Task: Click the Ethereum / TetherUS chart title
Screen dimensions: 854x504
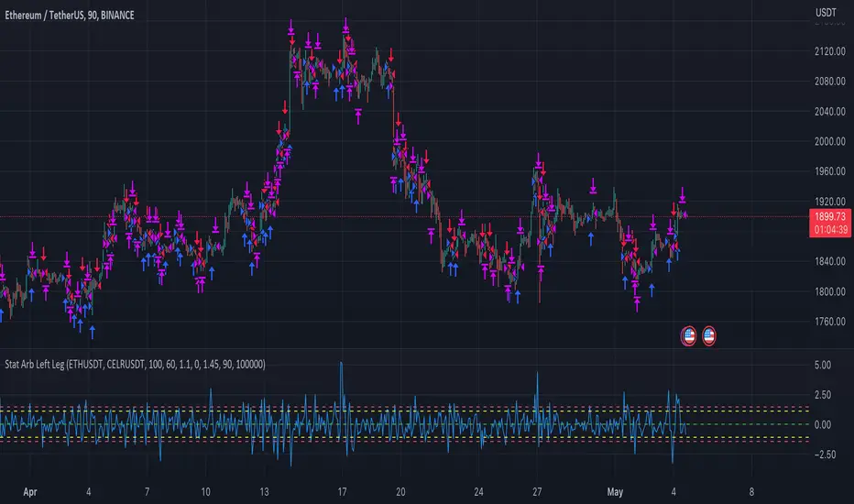Action: [69, 16]
